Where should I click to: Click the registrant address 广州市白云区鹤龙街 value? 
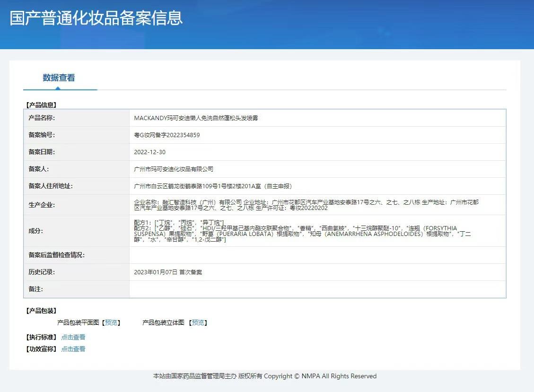[x=213, y=186]
